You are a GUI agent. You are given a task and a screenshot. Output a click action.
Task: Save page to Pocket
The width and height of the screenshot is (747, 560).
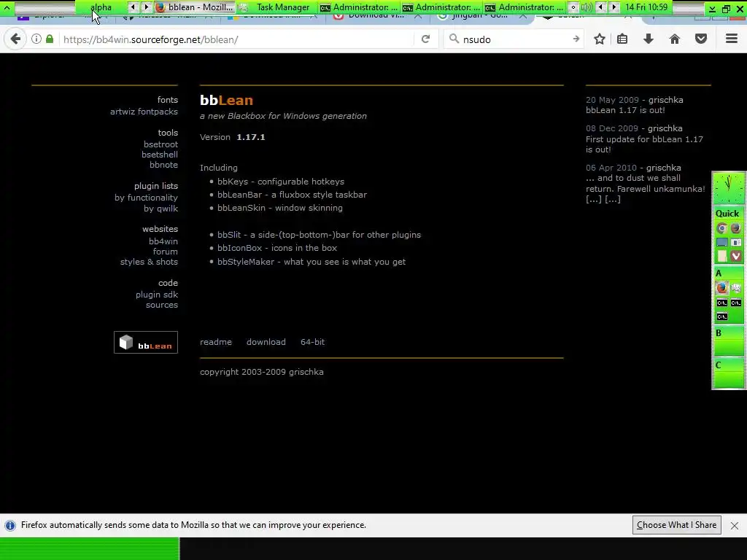701,39
